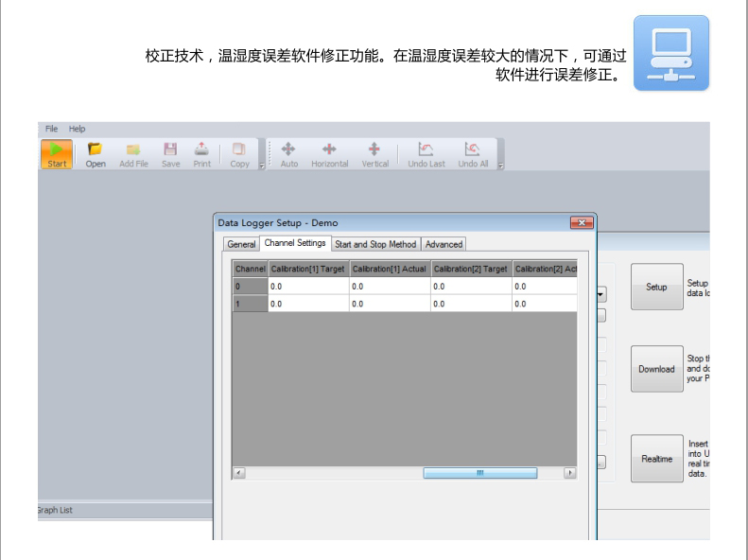Click the table scrollbar right arrow
Image resolution: width=748 pixels, height=560 pixels.
[x=569, y=473]
